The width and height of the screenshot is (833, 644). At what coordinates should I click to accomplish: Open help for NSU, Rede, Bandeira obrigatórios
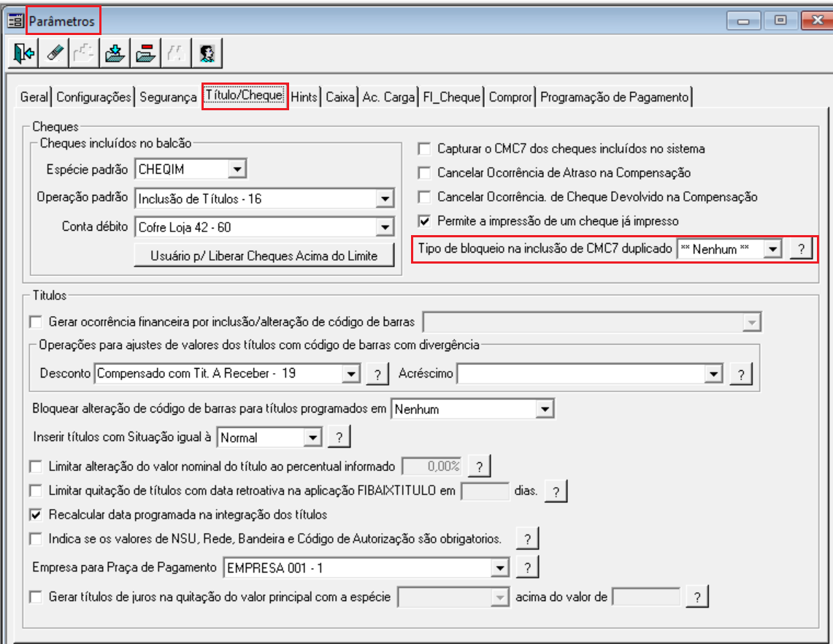coord(528,539)
